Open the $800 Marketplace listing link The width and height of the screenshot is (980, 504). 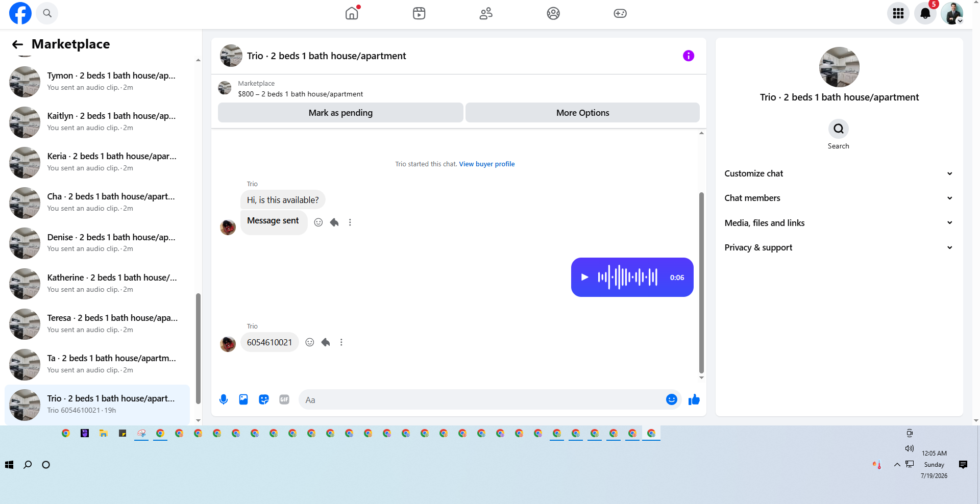click(300, 94)
